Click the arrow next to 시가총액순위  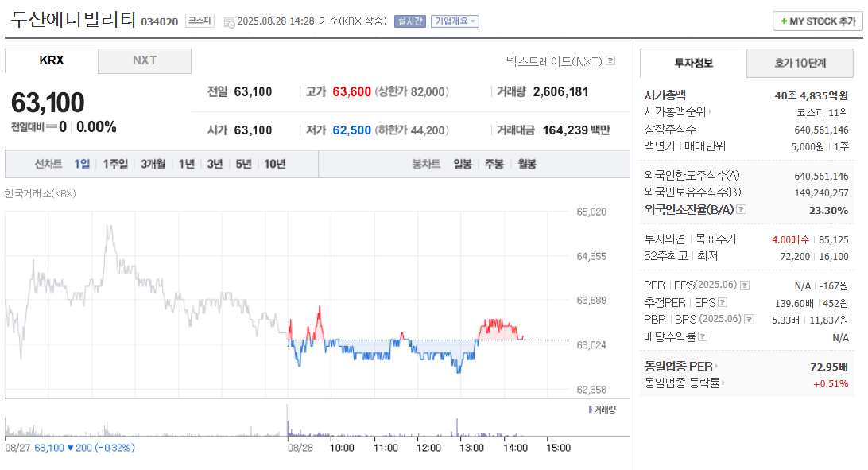pyautogui.click(x=711, y=112)
